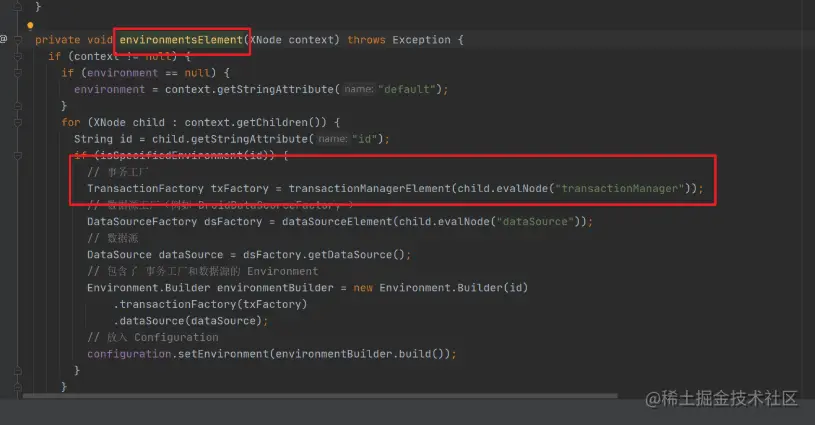The height and width of the screenshot is (425, 815).
Task: Click the 'name:' hint before "id"
Action: [333, 139]
